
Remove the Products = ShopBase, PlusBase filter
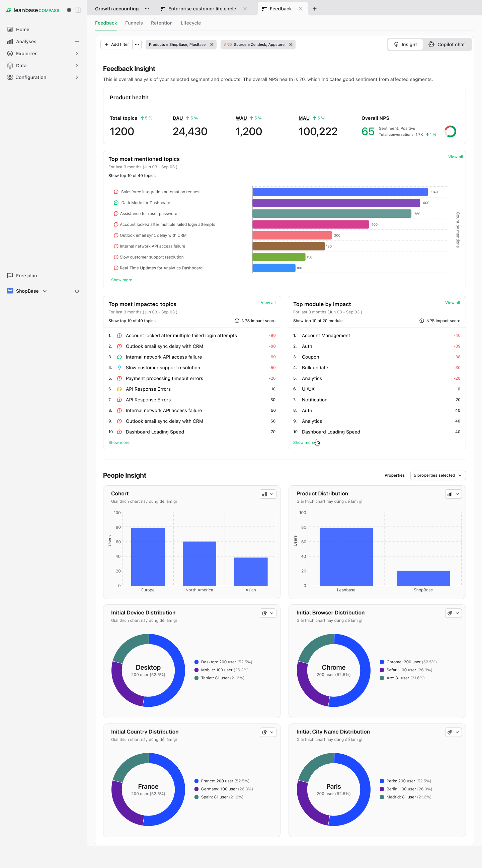(x=212, y=44)
